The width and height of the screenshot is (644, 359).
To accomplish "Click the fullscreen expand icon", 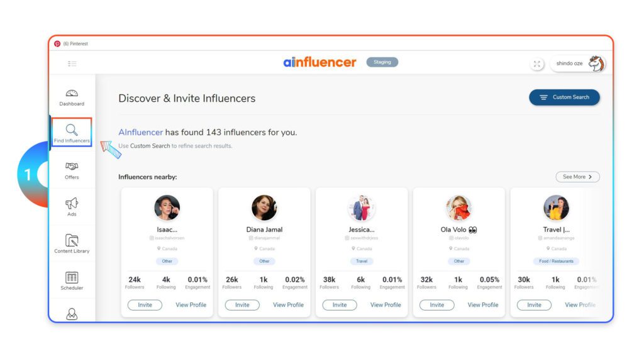I will click(x=537, y=64).
